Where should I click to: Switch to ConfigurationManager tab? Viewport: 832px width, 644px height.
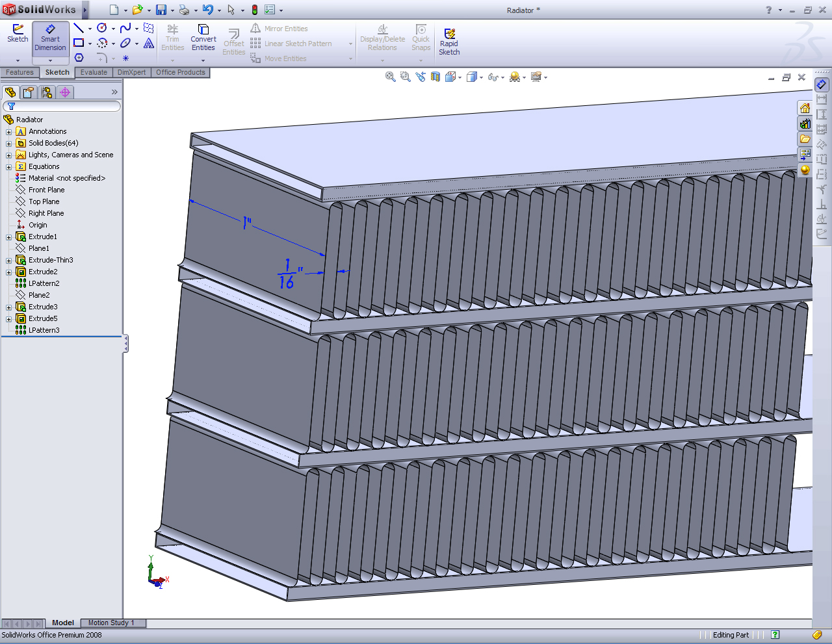tap(47, 92)
